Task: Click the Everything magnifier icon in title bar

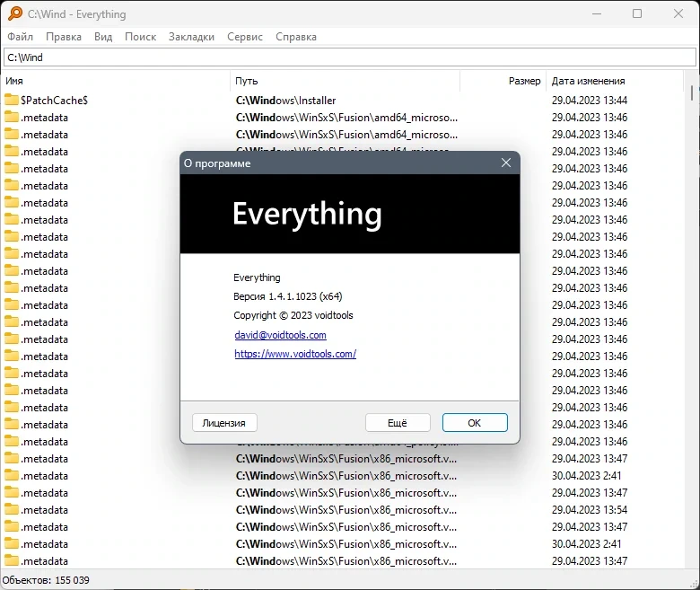Action: pos(14,13)
